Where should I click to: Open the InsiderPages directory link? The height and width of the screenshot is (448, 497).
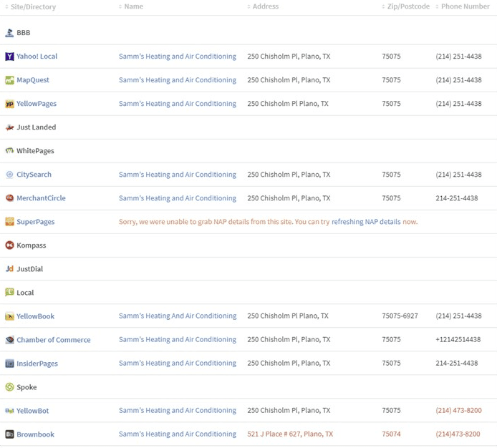pos(37,364)
